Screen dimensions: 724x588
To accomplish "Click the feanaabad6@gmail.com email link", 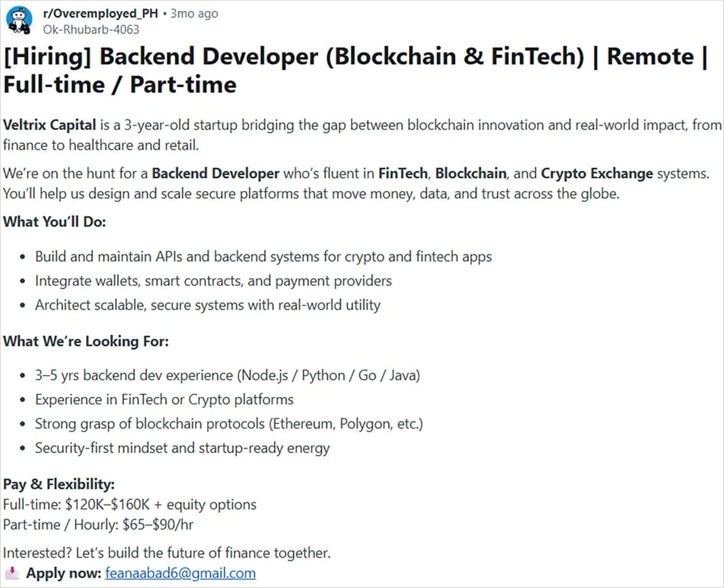I will click(x=180, y=573).
